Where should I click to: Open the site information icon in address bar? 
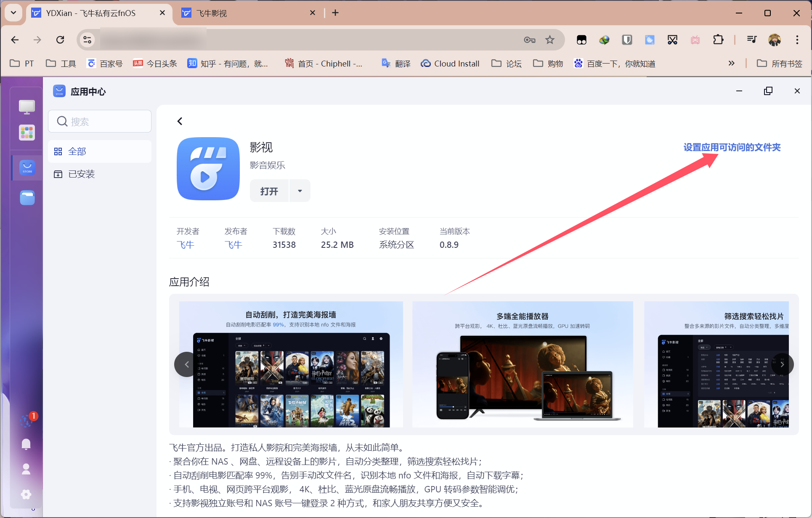pos(87,40)
